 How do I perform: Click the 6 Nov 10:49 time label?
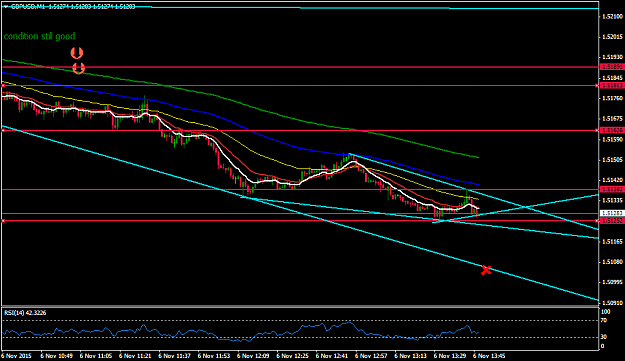(56, 355)
